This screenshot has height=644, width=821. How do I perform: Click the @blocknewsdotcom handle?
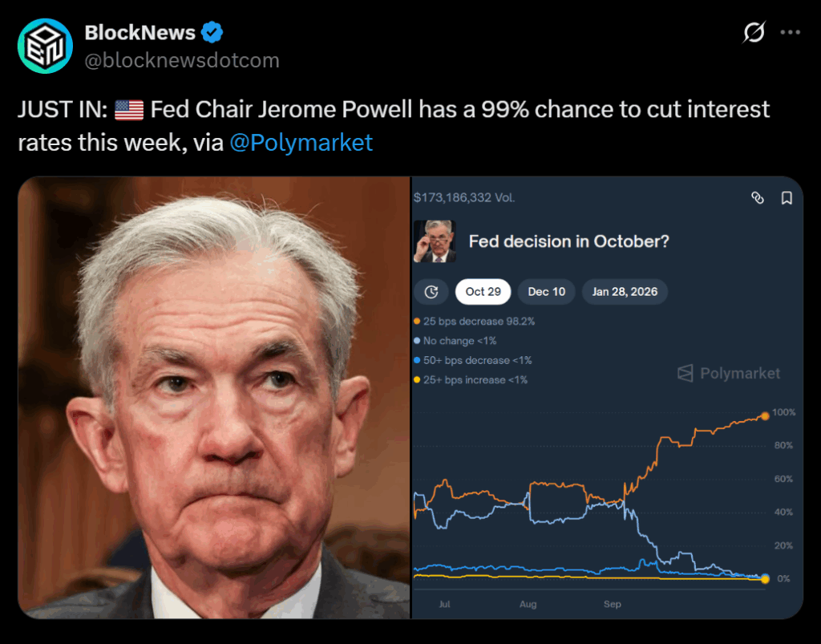(182, 60)
